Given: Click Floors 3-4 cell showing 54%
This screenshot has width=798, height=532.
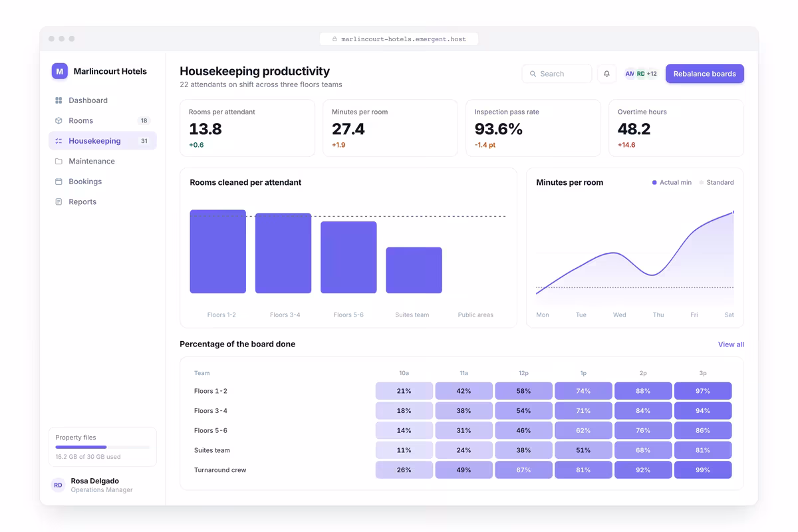Looking at the screenshot, I should point(523,410).
